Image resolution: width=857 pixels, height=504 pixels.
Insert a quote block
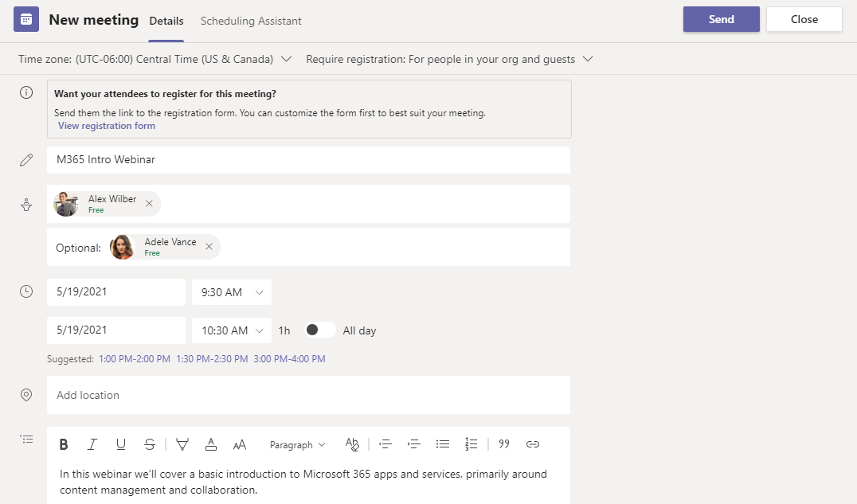(x=504, y=443)
